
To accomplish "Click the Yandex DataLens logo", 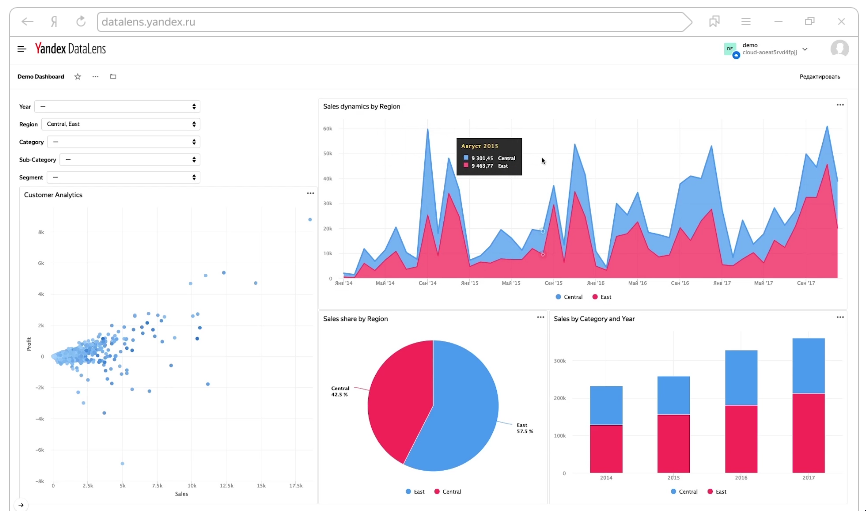I will click(x=70, y=49).
